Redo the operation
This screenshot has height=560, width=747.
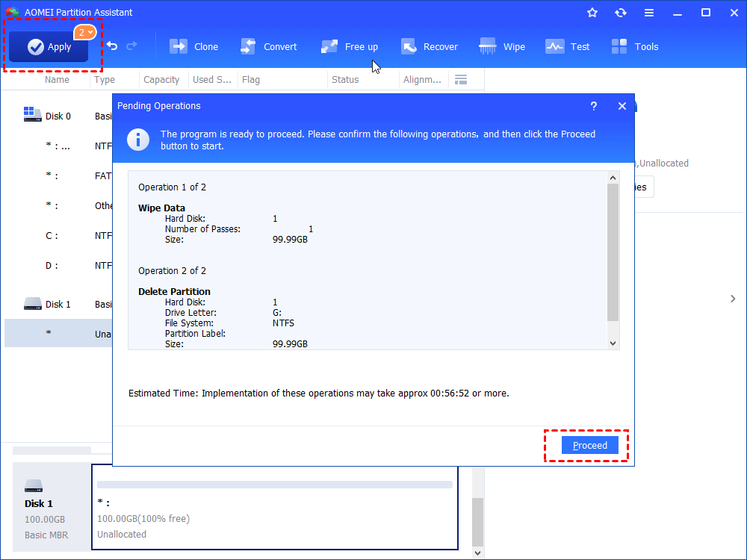[131, 46]
